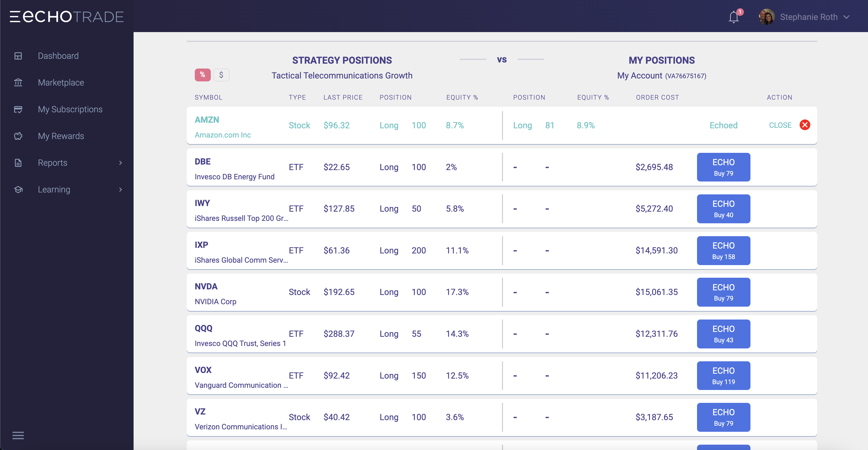This screenshot has height=450, width=868.
Task: Select the Marketplace icon
Action: tap(18, 82)
